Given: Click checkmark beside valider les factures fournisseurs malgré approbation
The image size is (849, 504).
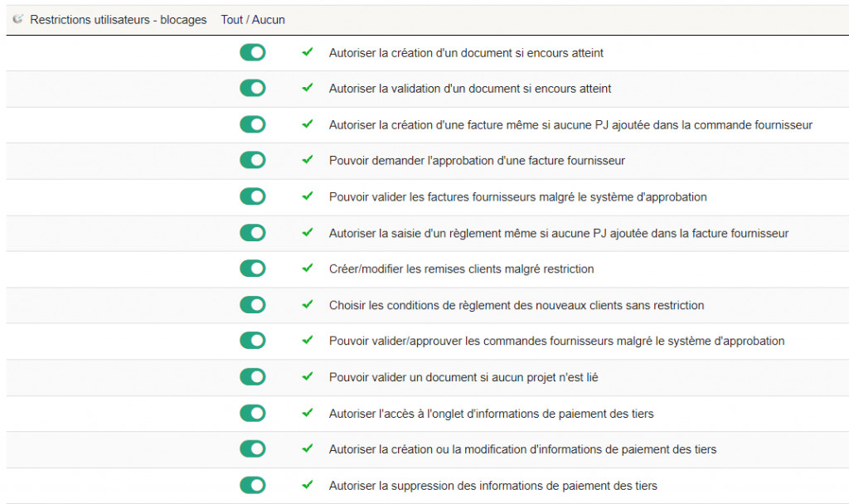Looking at the screenshot, I should click(x=308, y=196).
